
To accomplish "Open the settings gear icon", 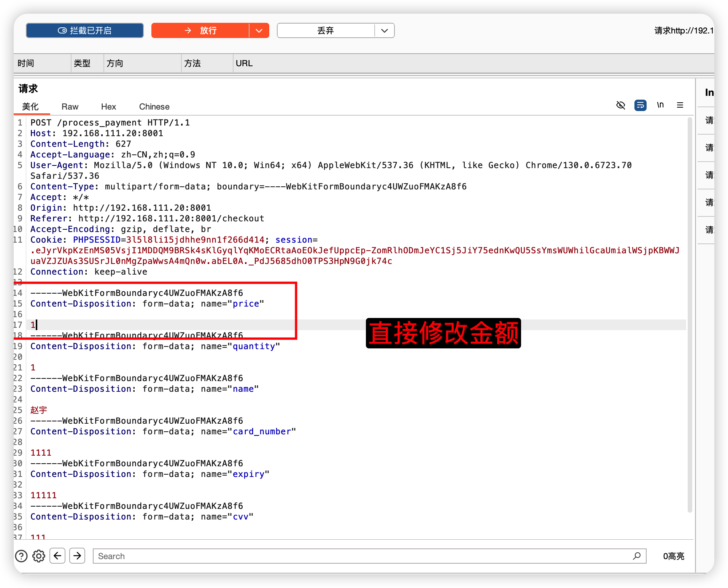I will [x=39, y=556].
